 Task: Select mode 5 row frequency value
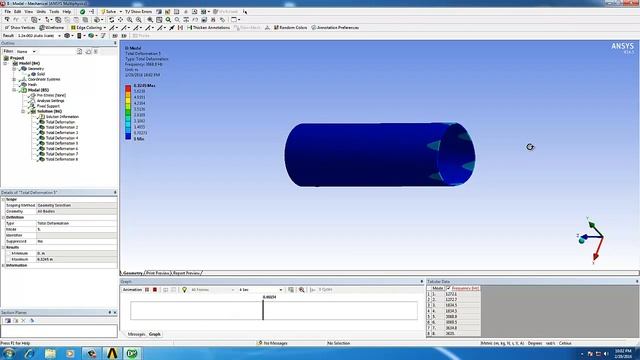[x=451, y=316]
